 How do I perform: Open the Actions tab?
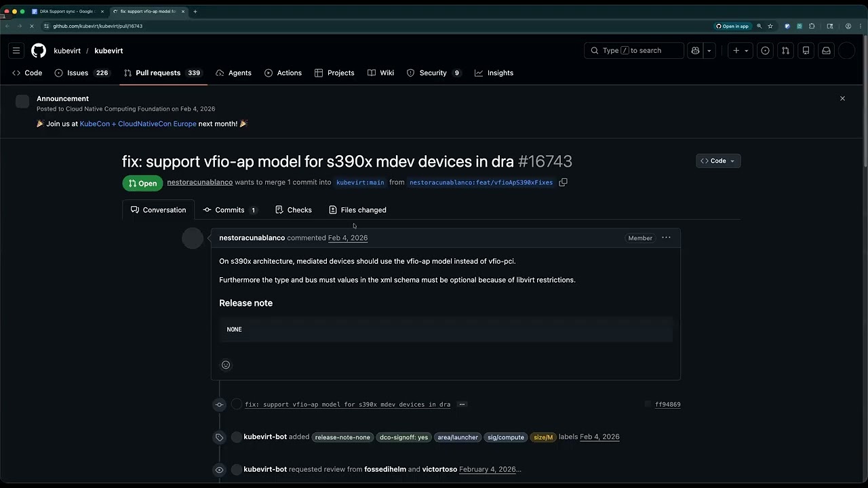[x=283, y=73]
